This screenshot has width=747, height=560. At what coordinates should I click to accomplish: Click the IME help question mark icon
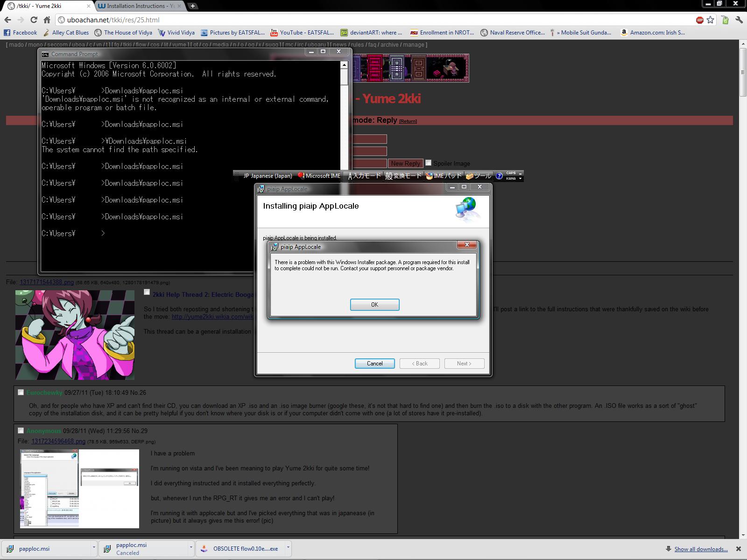(x=499, y=176)
